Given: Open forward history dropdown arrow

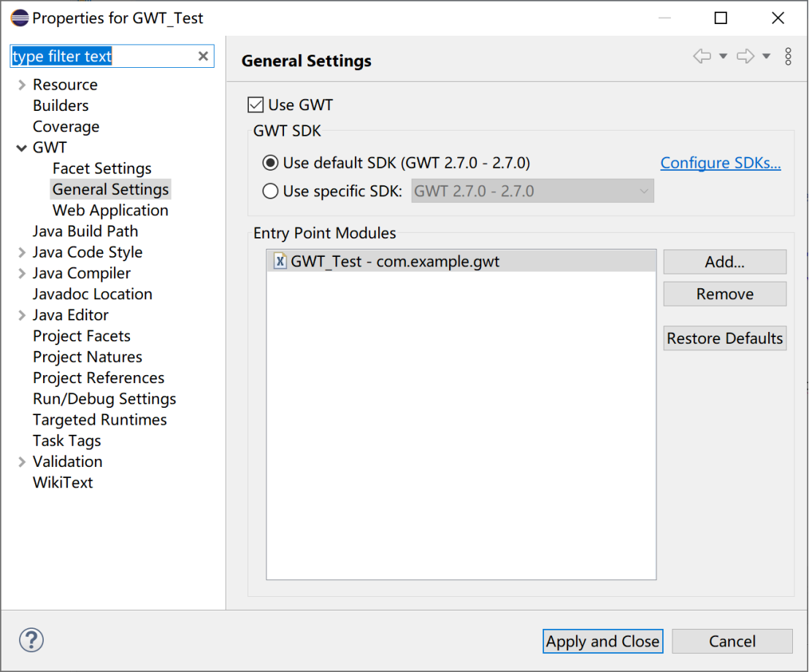Looking at the screenshot, I should tap(766, 56).
